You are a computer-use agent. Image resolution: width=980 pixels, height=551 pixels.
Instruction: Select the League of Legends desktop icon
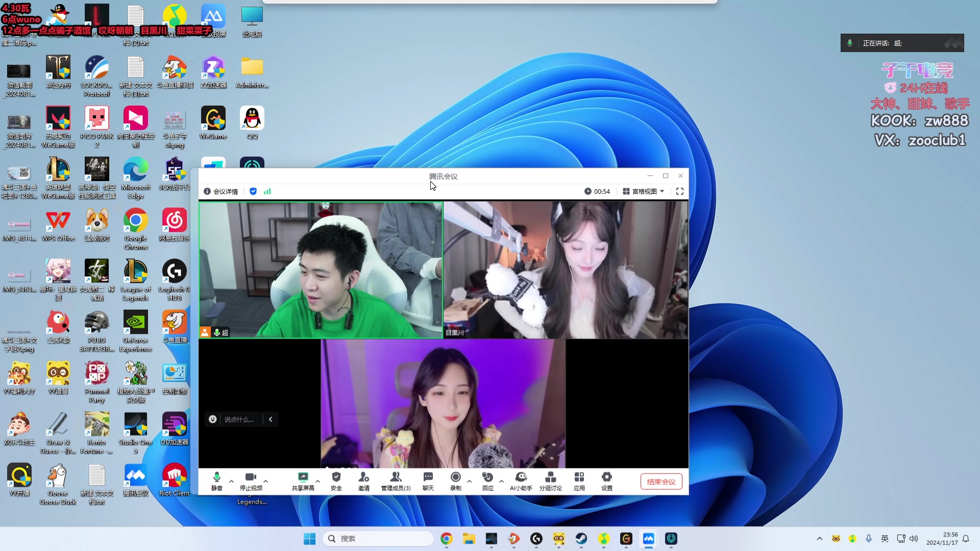pos(135,280)
